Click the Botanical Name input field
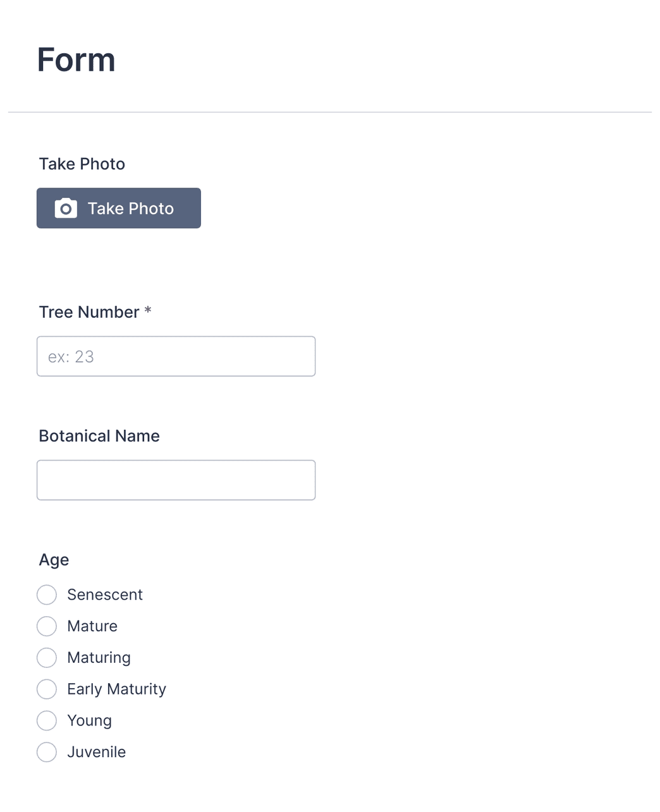Viewport: 660px width, 812px height. [176, 480]
